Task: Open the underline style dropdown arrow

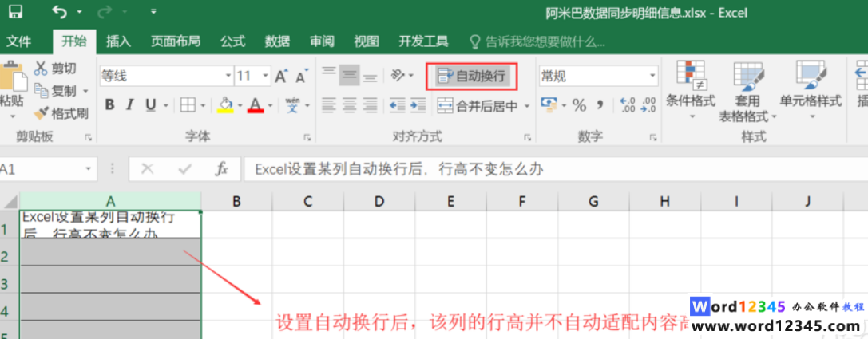Action: coord(166,105)
